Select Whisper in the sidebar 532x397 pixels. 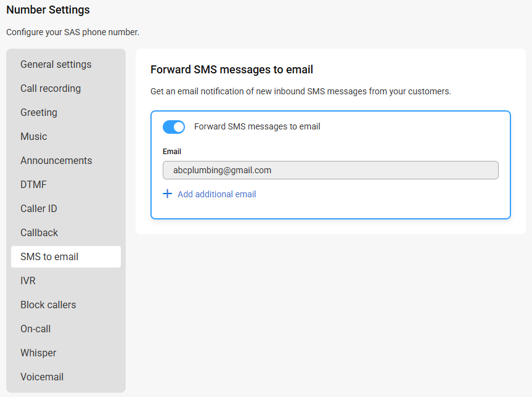66,353
